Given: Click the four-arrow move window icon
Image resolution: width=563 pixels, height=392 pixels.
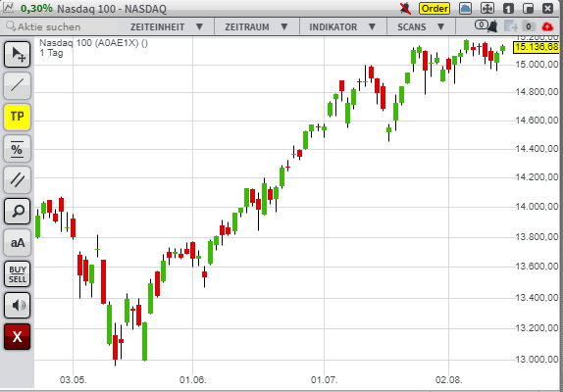Looking at the screenshot, I should coord(487,8).
